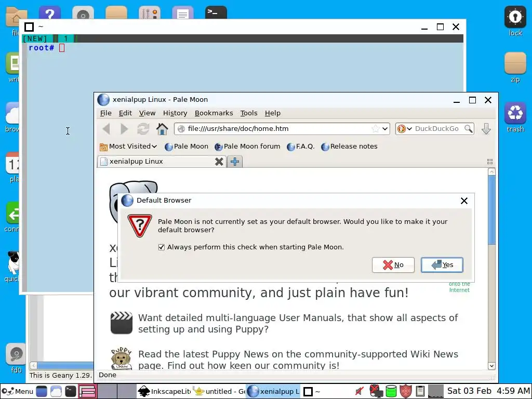Click the scrollbar down arrow in Pale Moon
This screenshot has width=532, height=399.
(491, 366)
